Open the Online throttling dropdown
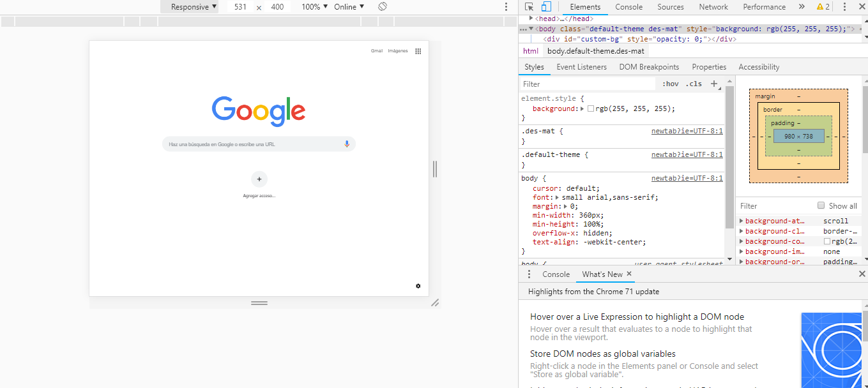This screenshot has height=388, width=868. tap(349, 7)
